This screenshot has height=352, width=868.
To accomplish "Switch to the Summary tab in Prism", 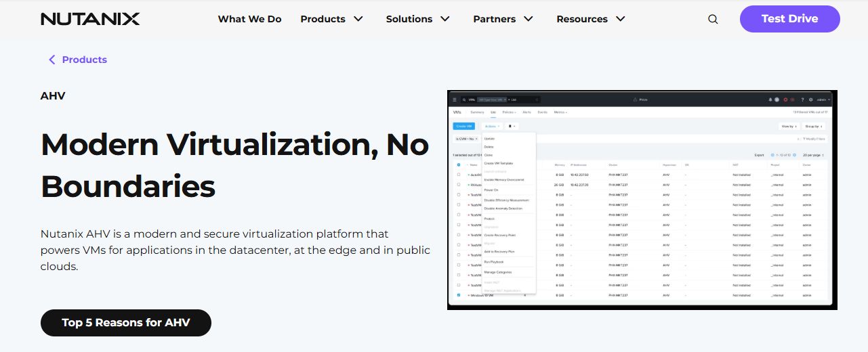I will [x=477, y=112].
